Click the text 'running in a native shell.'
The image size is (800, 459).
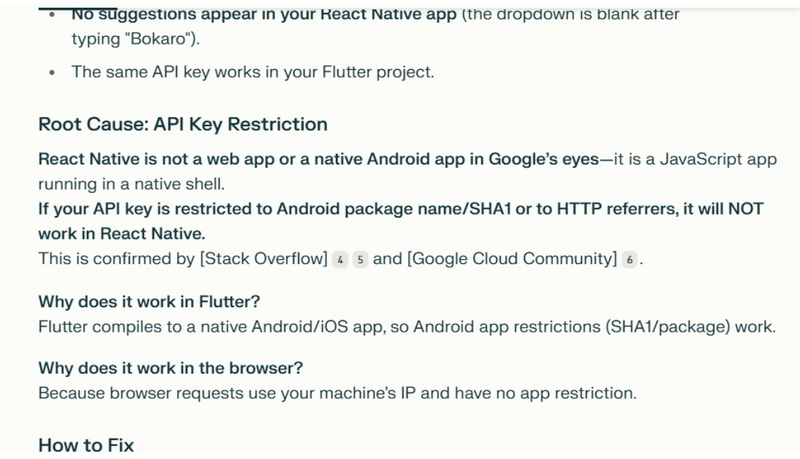coord(132,184)
